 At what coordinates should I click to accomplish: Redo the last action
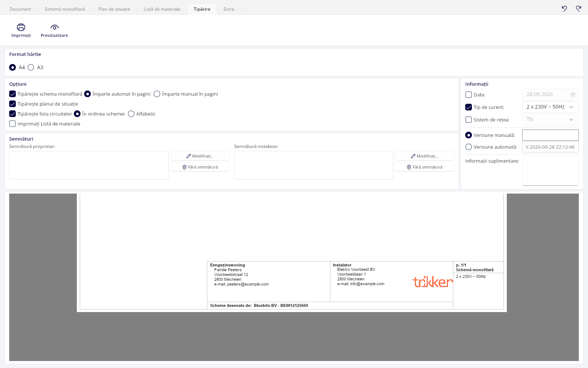pyautogui.click(x=578, y=8)
